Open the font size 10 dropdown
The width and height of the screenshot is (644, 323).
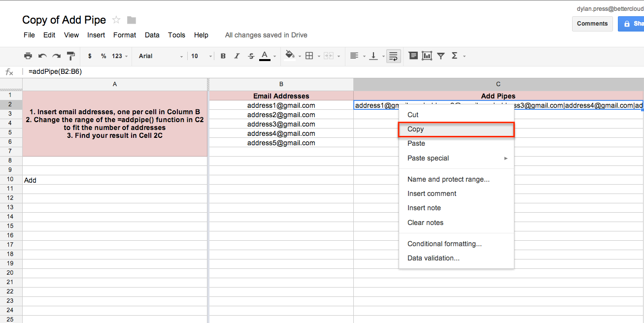coord(202,56)
